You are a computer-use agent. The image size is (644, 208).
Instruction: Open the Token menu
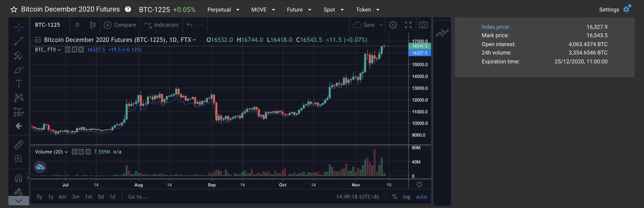click(368, 10)
